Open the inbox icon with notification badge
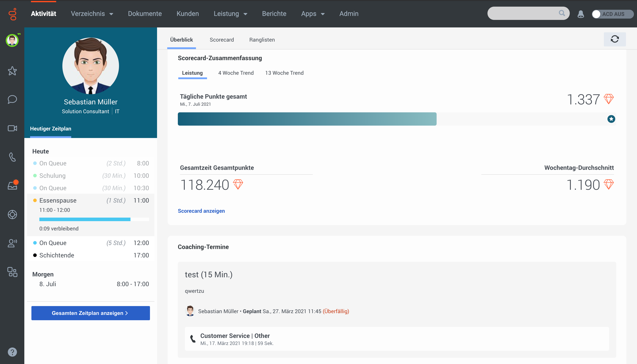 point(12,186)
